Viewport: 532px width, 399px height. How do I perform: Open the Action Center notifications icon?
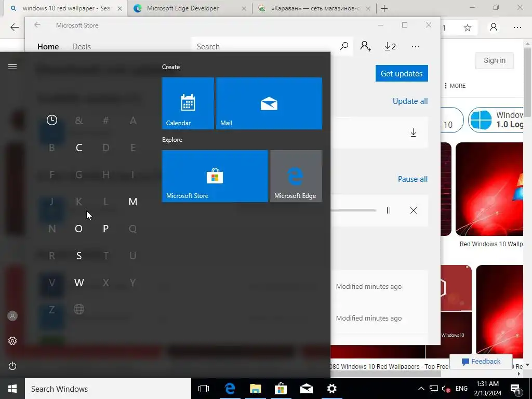click(516, 389)
